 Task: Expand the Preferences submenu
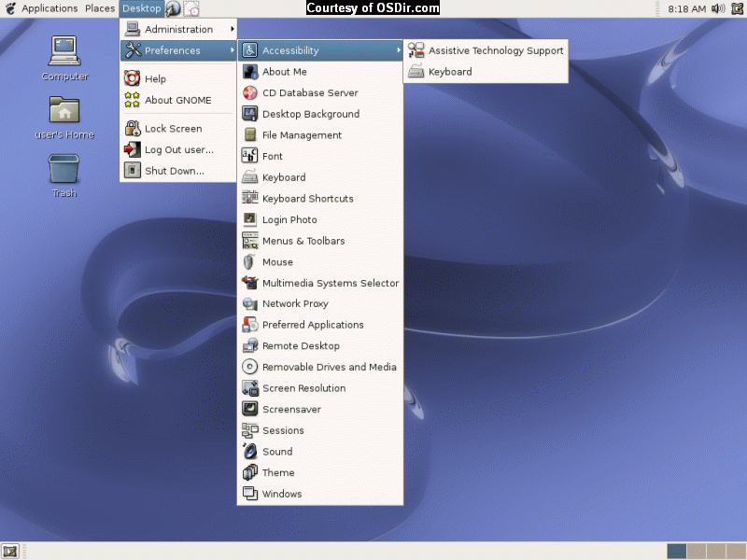pyautogui.click(x=179, y=50)
